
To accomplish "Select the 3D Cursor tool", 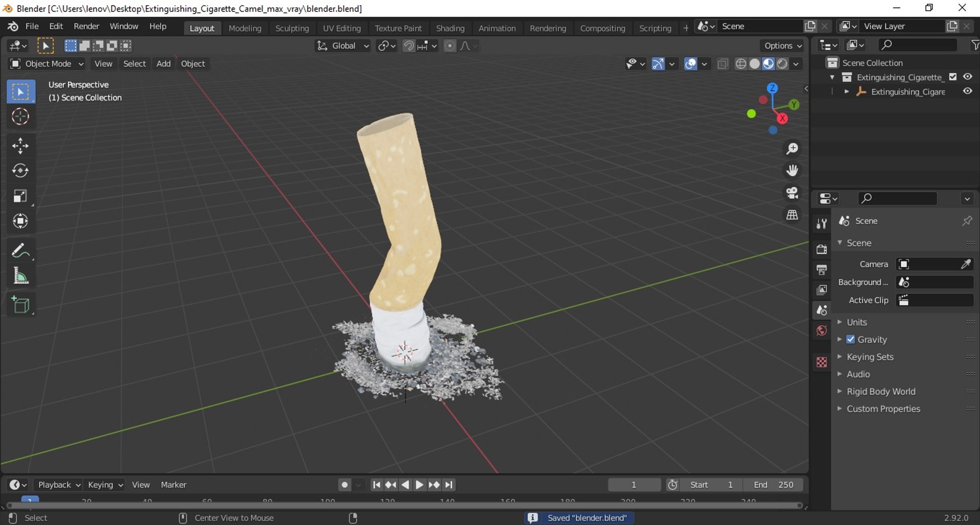I will pos(21,117).
